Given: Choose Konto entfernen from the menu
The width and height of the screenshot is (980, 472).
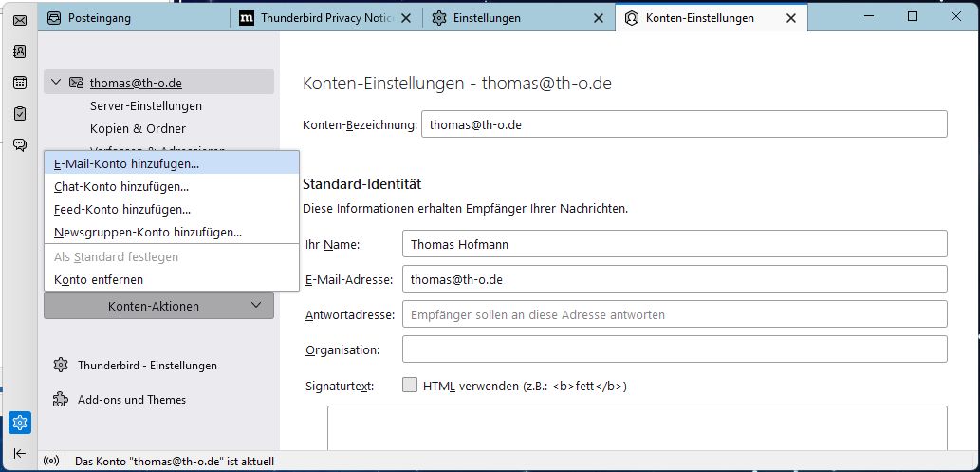Looking at the screenshot, I should (x=99, y=280).
